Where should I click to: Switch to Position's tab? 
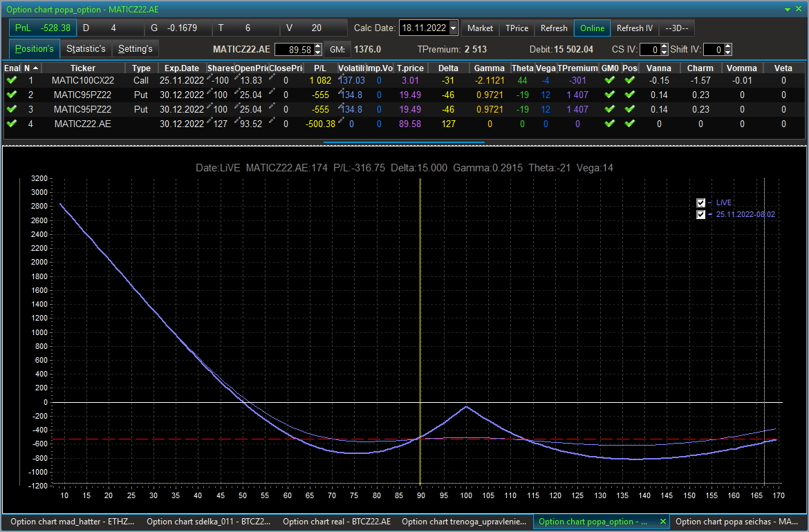[35, 49]
